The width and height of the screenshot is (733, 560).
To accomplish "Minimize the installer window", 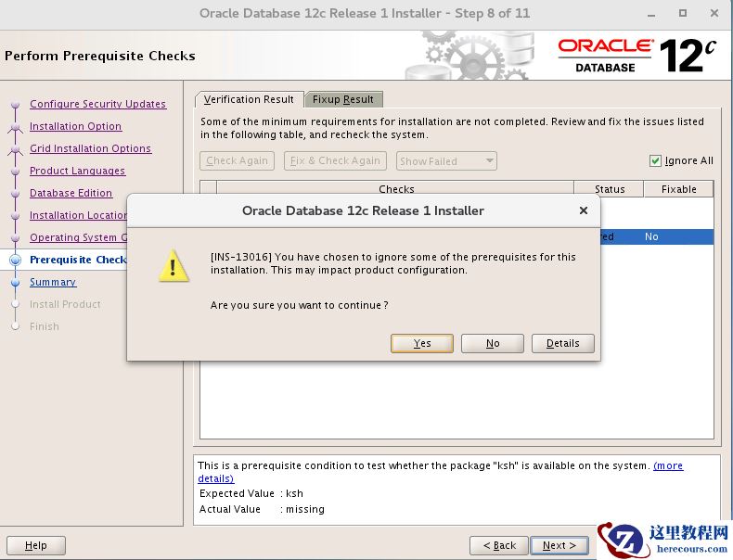I will pyautogui.click(x=651, y=15).
